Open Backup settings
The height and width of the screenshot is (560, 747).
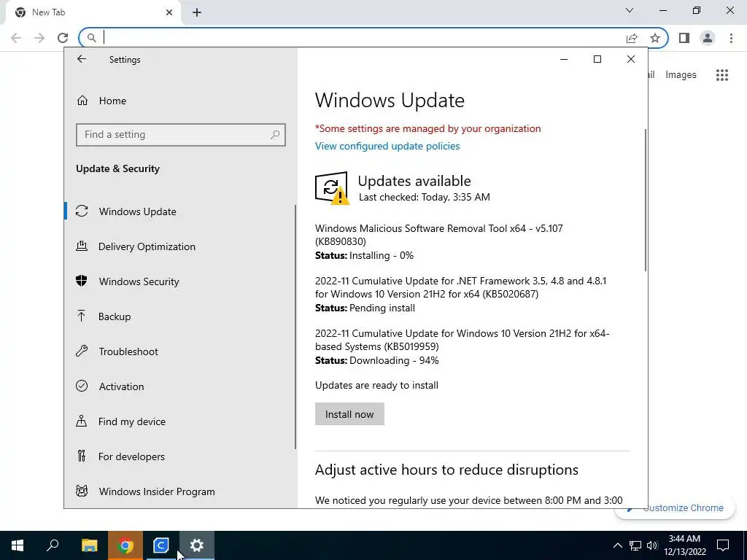tap(115, 316)
